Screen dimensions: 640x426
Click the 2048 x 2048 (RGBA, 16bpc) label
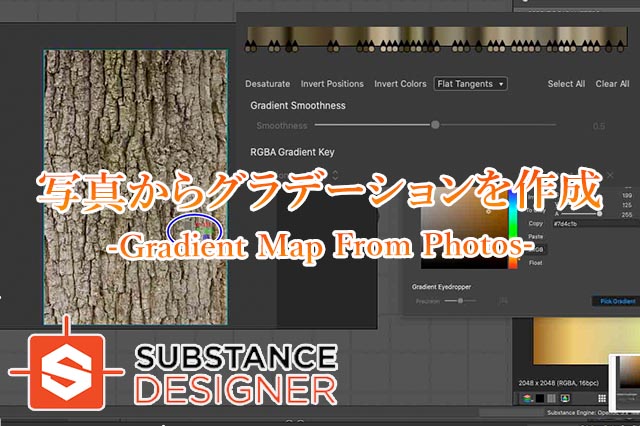point(558,383)
